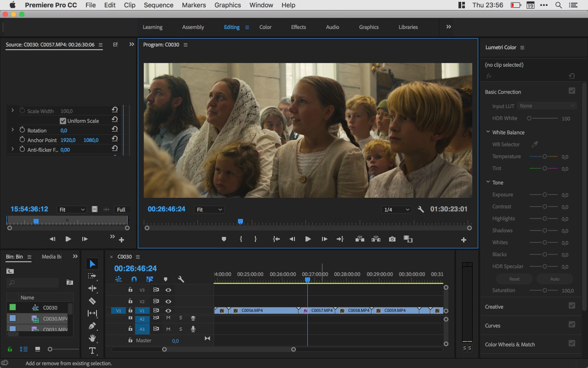This screenshot has width=588, height=368.
Task: Click the Temperature slider handle
Action: [544, 157]
